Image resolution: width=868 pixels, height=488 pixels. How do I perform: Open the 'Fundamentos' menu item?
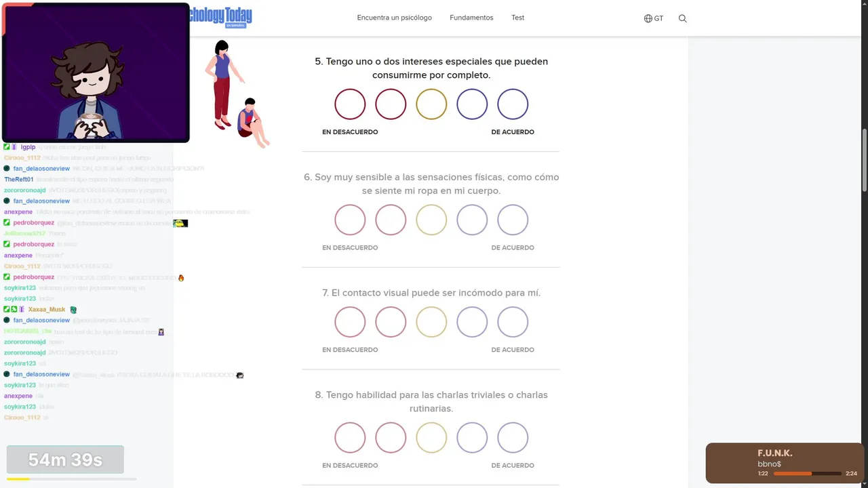(471, 18)
